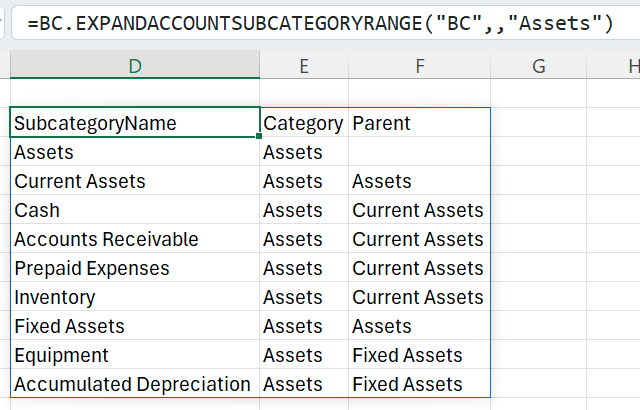Screen dimensions: 640x410
Task: Select column G header
Action: [x=538, y=66]
